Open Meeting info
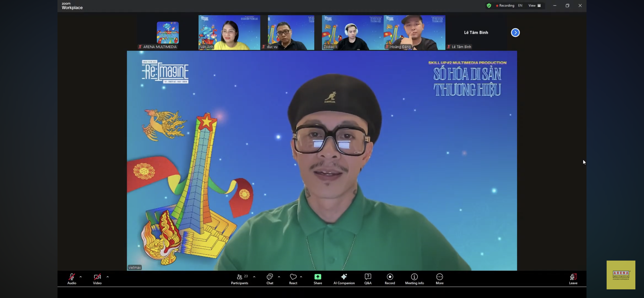Viewport: 644px width, 298px height. (414, 279)
